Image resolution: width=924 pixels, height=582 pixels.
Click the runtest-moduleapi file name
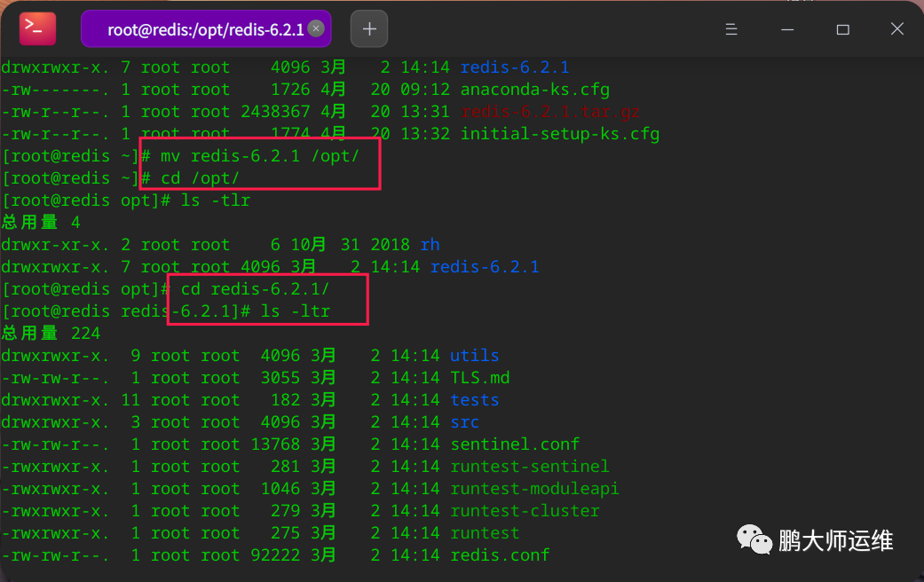coord(534,488)
